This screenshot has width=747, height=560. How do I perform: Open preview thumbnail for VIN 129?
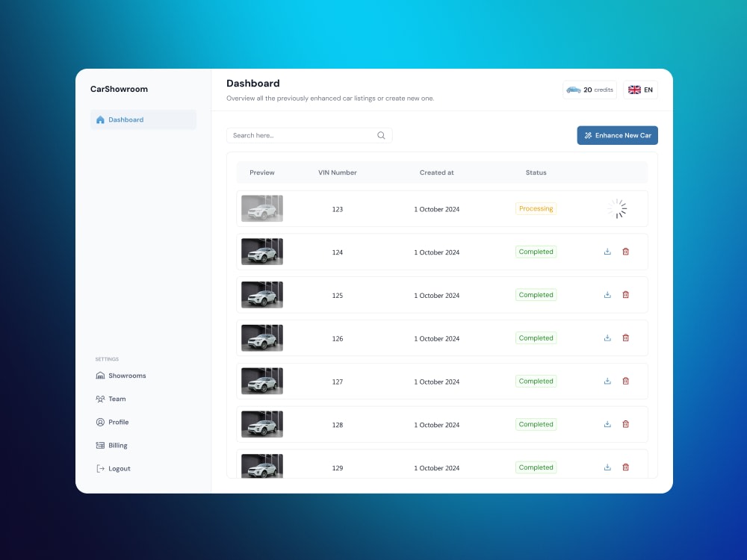(x=262, y=466)
